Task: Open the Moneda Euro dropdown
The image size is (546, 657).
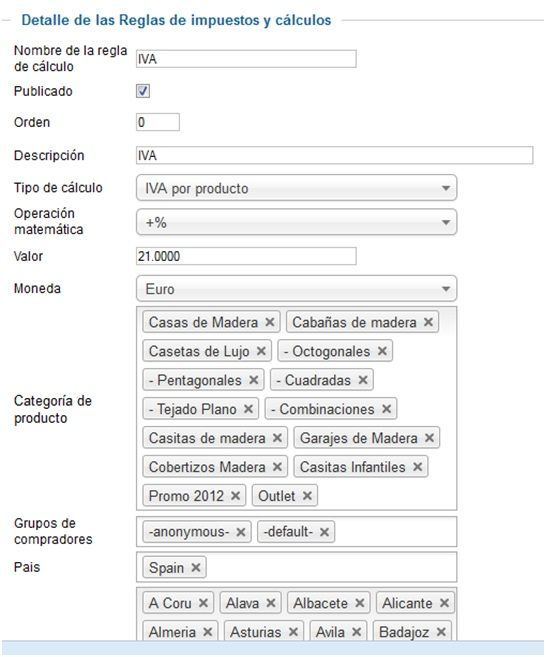Action: pos(296,289)
